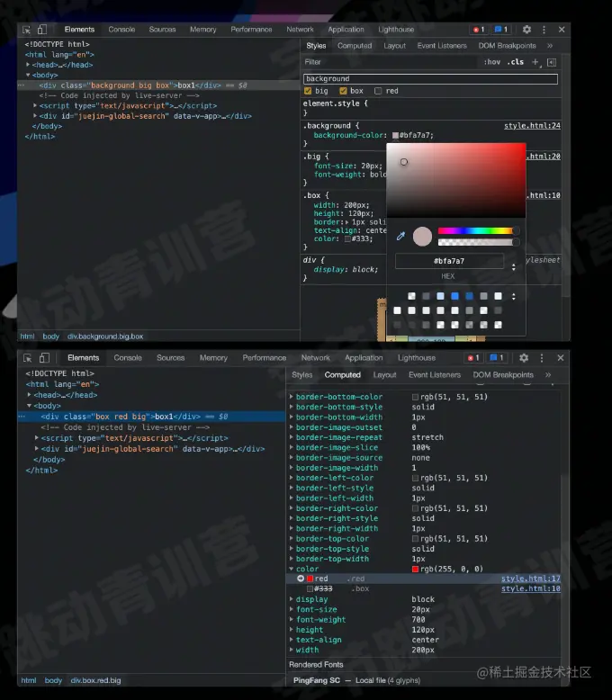Activate inspect element picker in upper DevTools
The width and height of the screenshot is (612, 700).
click(26, 30)
